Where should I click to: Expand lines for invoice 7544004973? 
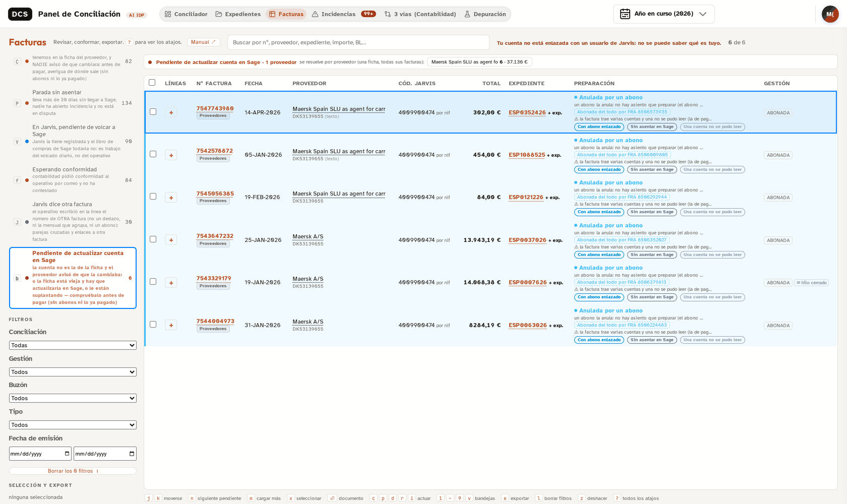pyautogui.click(x=171, y=325)
